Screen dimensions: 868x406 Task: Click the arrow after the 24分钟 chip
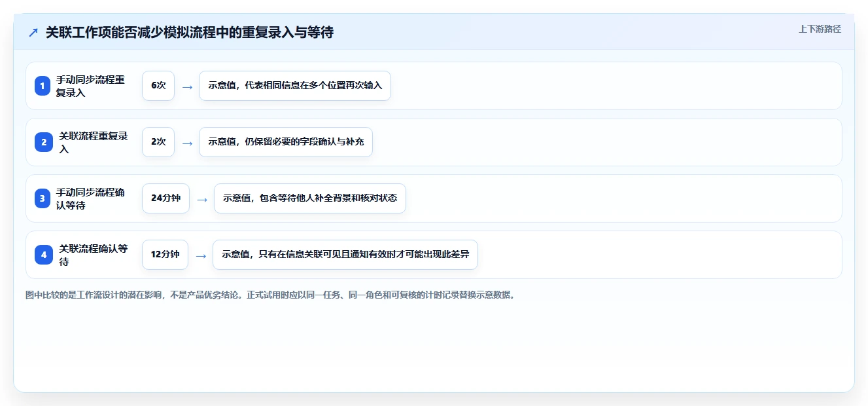(202, 199)
